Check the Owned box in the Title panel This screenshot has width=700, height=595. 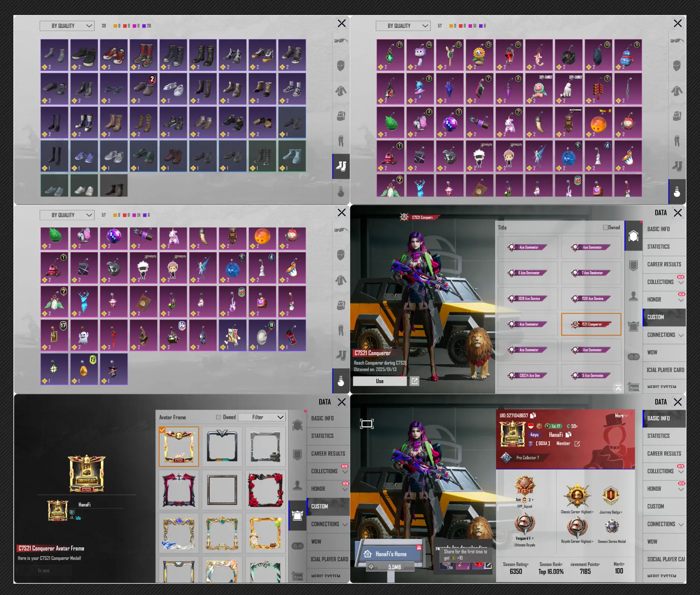click(605, 227)
